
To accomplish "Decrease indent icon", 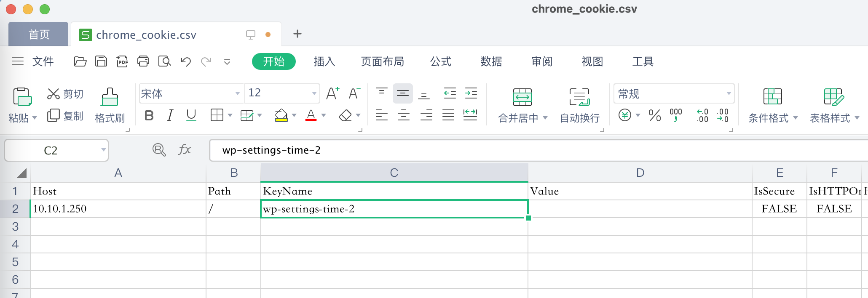I will [x=450, y=93].
